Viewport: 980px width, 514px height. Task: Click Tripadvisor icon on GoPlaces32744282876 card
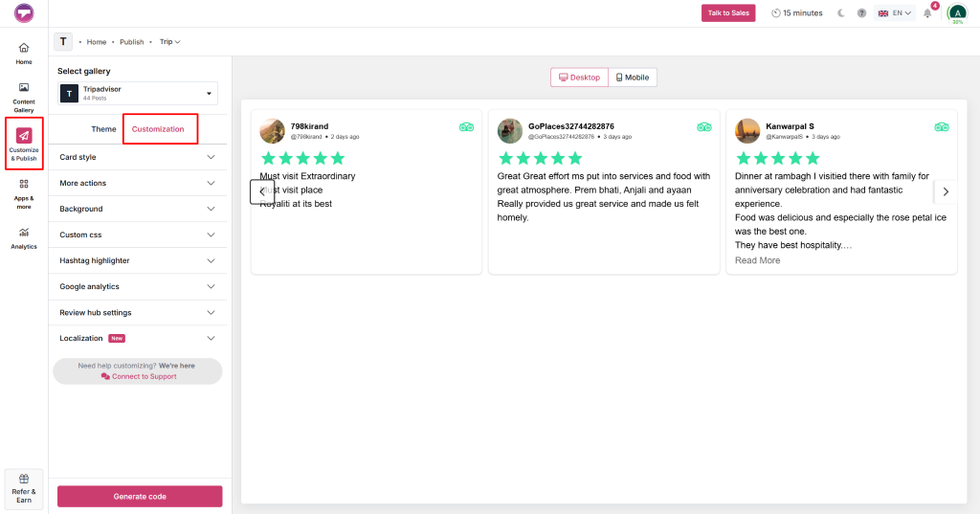point(704,127)
